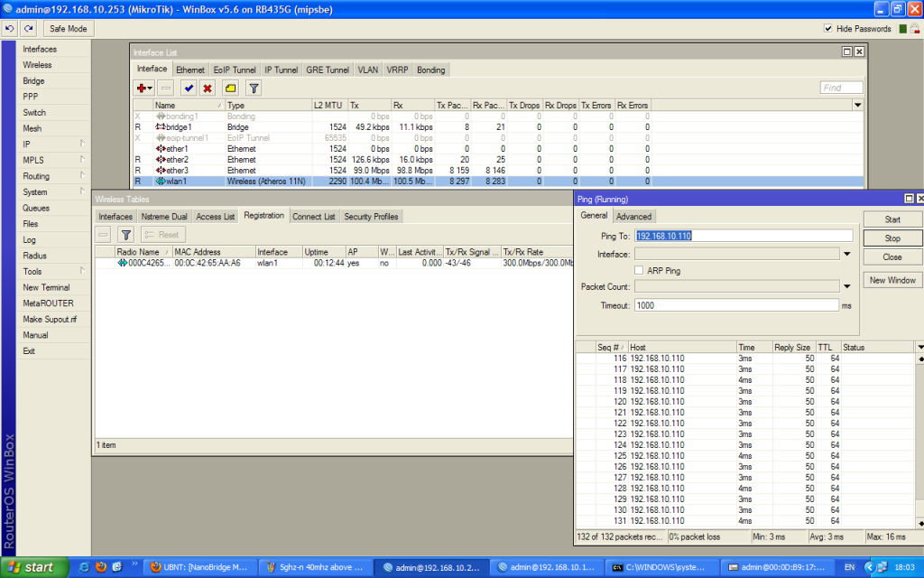Click the filter funnel in Interface List
This screenshot has height=578, width=924.
(x=254, y=88)
